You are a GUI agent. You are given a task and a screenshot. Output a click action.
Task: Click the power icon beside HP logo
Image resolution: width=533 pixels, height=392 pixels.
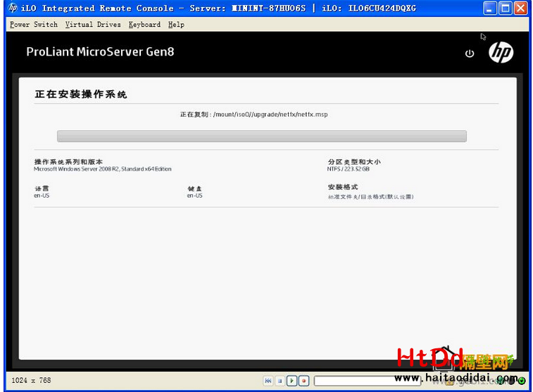[x=470, y=53]
